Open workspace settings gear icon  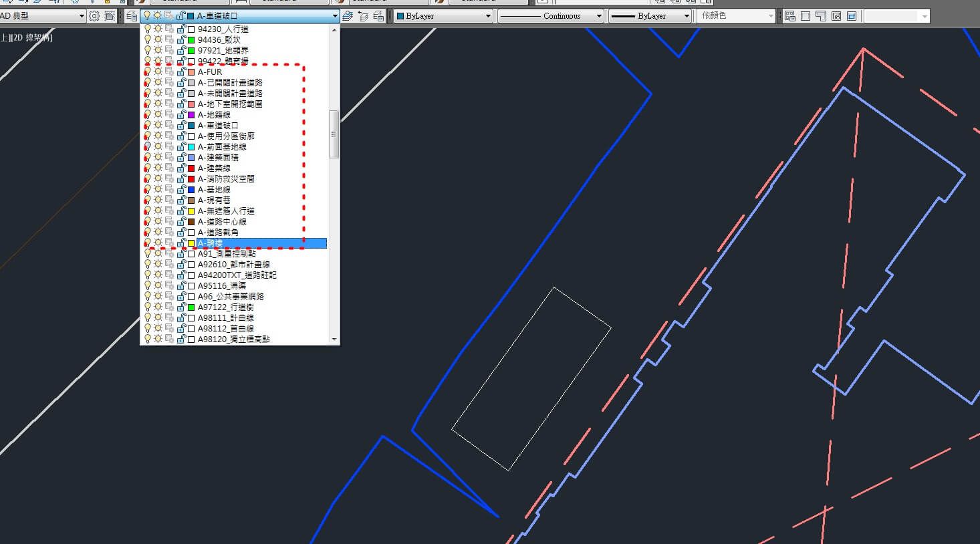(94, 16)
